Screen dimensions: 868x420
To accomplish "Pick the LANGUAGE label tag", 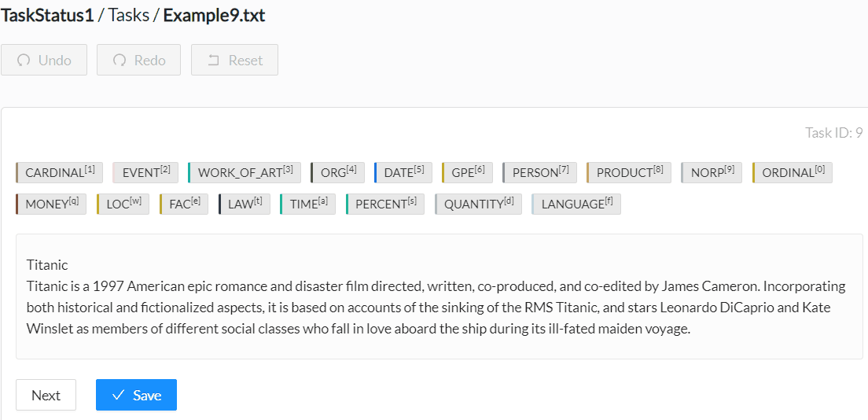I will click(x=576, y=204).
